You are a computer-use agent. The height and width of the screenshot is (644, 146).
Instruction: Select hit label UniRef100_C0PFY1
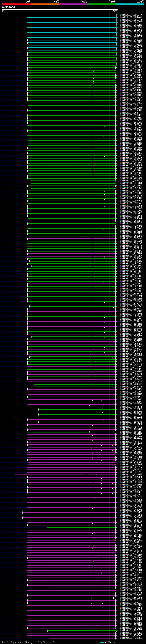click(131, 181)
